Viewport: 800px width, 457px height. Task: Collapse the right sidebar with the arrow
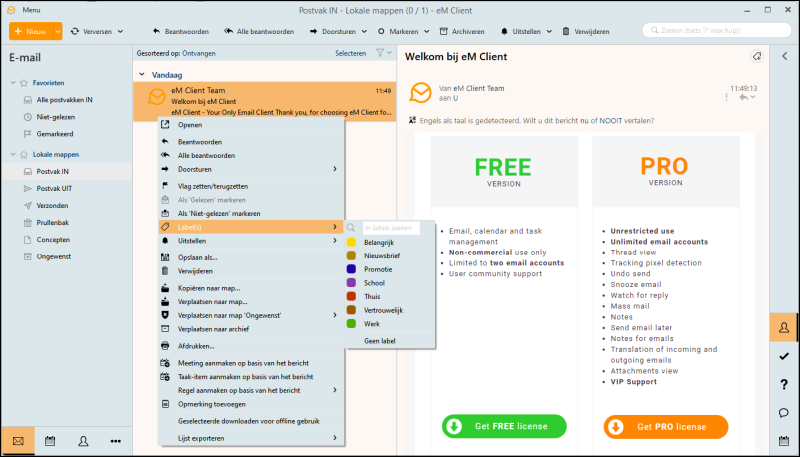tap(785, 56)
